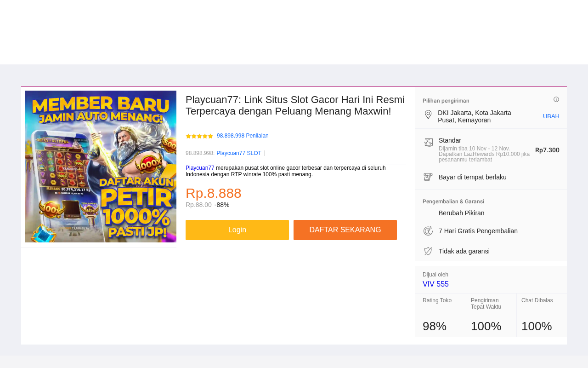The width and height of the screenshot is (588, 368).
Task: Click the Chat Dibalas 100% stat
Action: tap(542, 315)
